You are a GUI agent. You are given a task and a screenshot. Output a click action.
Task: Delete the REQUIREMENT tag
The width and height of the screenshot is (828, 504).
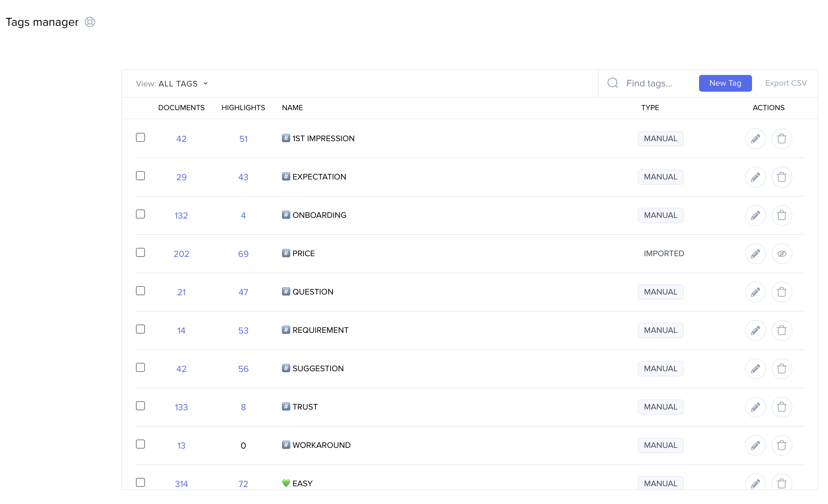point(782,330)
